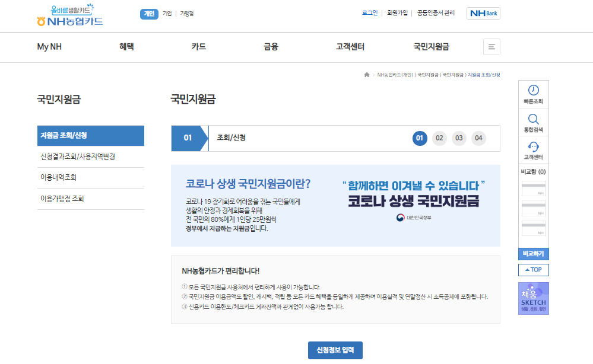Click step 04 circle indicator
Screen dimensions: 593x364
click(x=479, y=138)
